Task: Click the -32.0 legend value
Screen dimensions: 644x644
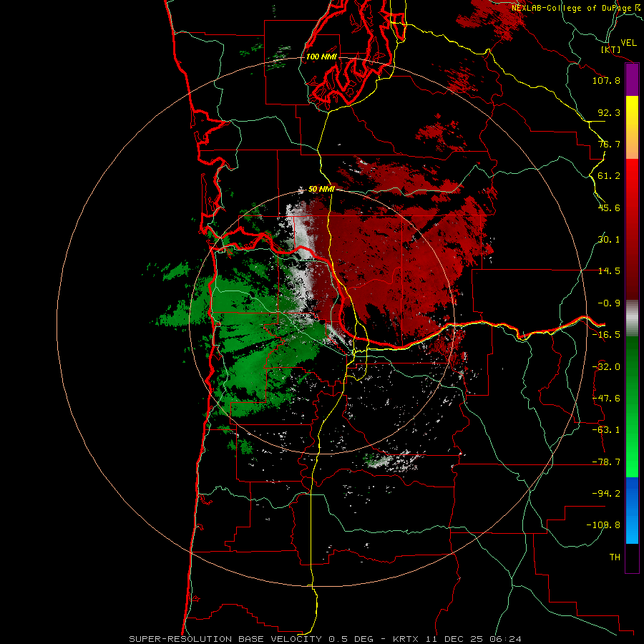Action: click(606, 367)
